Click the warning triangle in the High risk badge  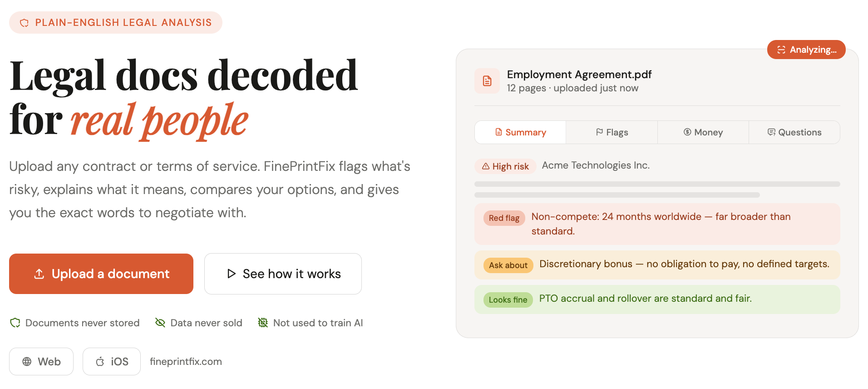486,166
